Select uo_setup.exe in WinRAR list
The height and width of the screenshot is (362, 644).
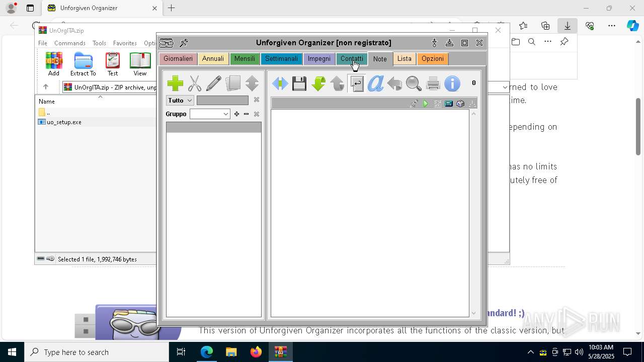[64, 122]
